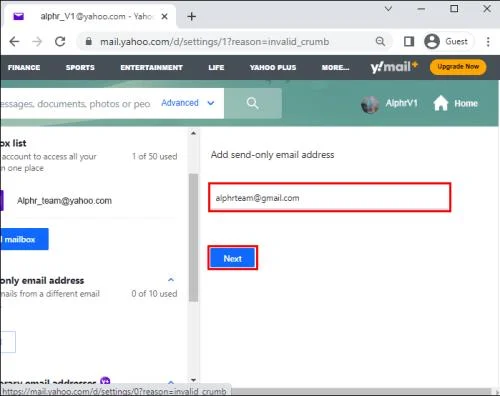Click the browser back arrow
The width and height of the screenshot is (500, 396).
(x=14, y=42)
